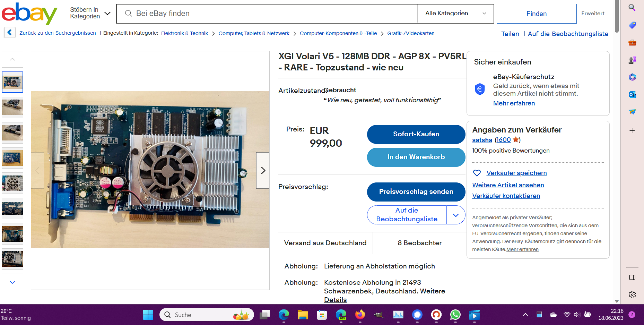Open the Edge sidebar shopping tag icon
This screenshot has height=325, width=644.
[632, 25]
